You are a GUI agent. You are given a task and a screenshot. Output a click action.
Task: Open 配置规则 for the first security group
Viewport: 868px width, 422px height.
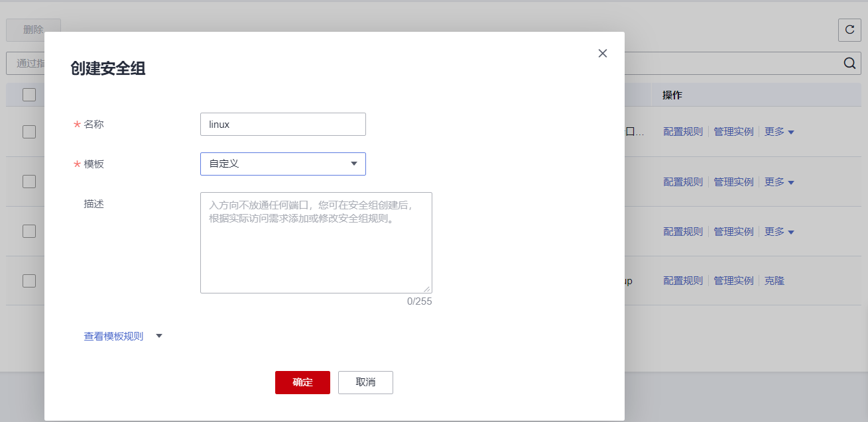point(683,131)
